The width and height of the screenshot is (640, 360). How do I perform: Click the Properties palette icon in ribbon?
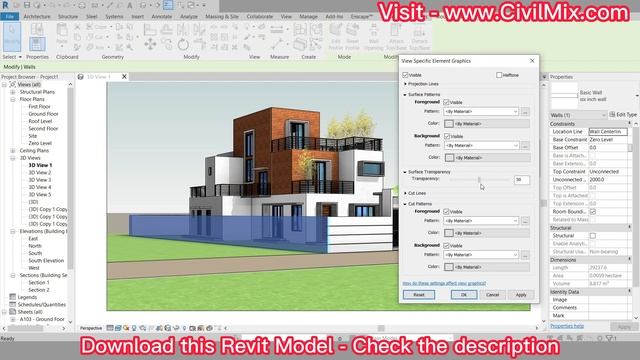37,44
